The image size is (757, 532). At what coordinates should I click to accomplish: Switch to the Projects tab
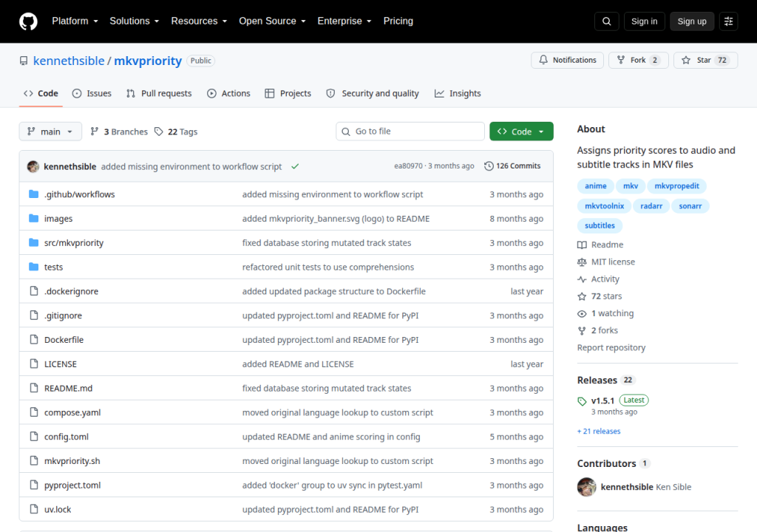[288, 93]
